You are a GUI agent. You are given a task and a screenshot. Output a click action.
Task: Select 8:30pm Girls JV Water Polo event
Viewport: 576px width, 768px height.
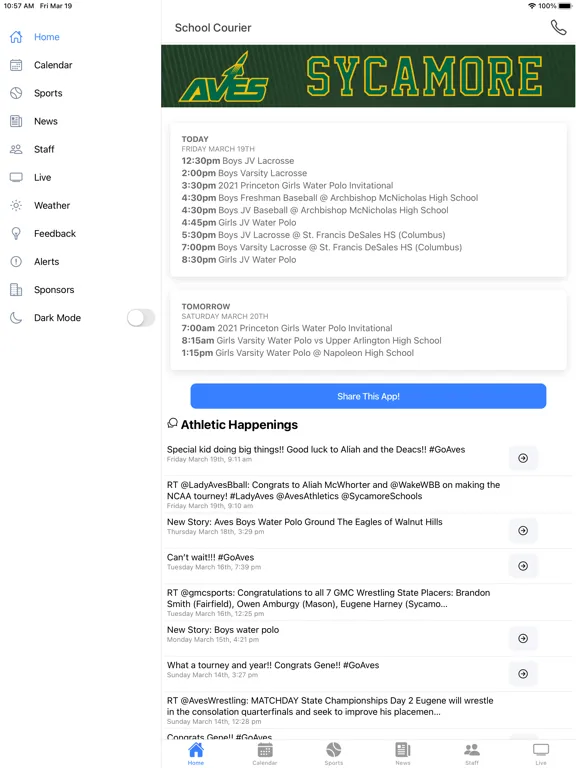coord(239,260)
